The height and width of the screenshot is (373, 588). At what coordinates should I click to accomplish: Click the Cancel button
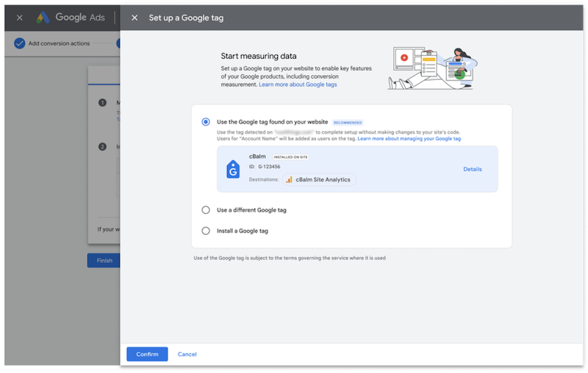pos(187,354)
